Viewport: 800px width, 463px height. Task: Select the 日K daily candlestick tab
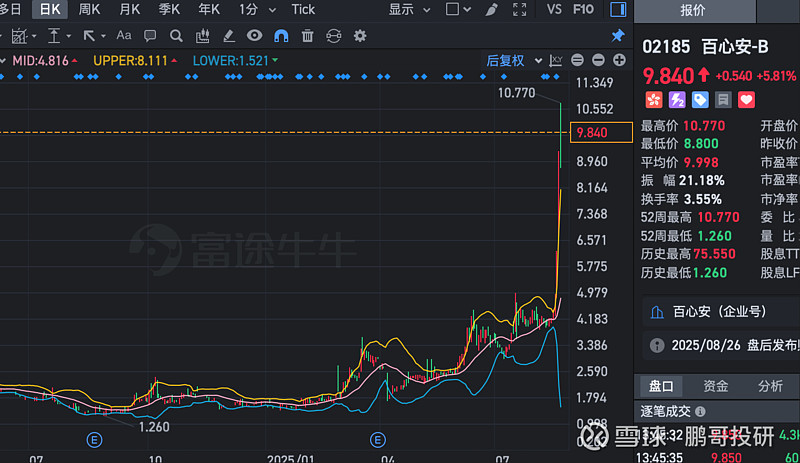(49, 9)
